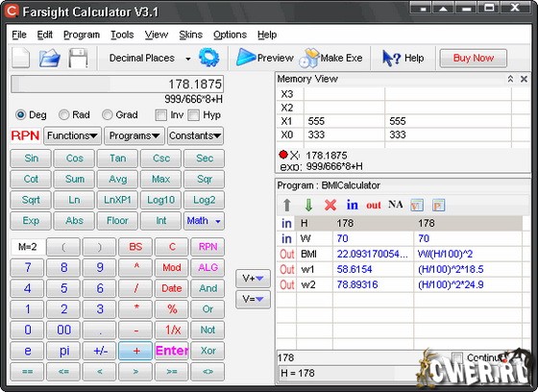Select the Deg angle mode
The width and height of the screenshot is (538, 392).
coord(31,114)
